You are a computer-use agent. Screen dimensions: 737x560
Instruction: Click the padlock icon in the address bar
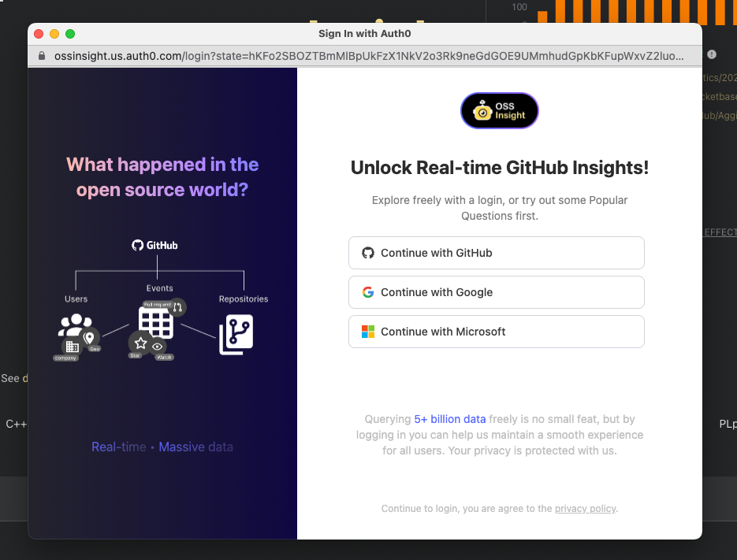41,56
